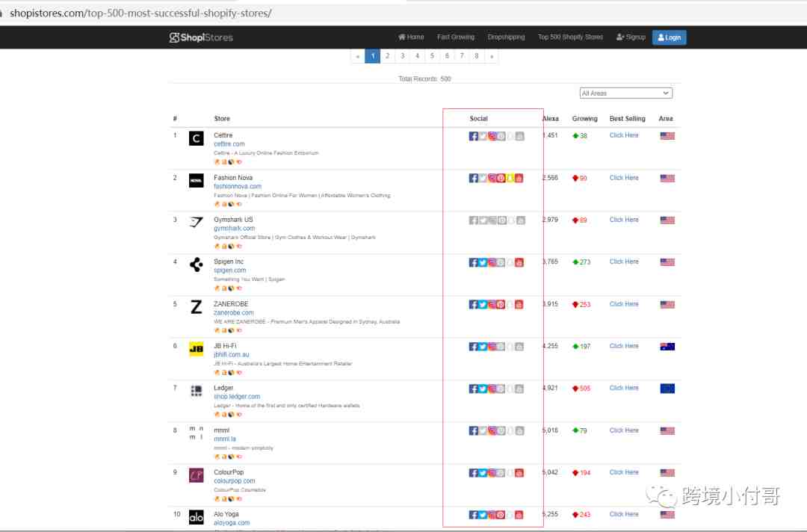Click US flag in Cettire row
Viewport: 807px width, 532px height.
[667, 136]
